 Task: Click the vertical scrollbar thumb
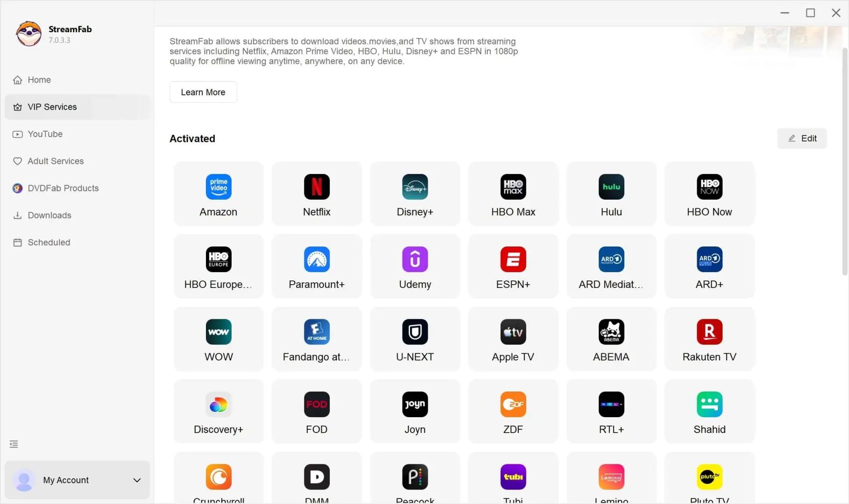(845, 161)
